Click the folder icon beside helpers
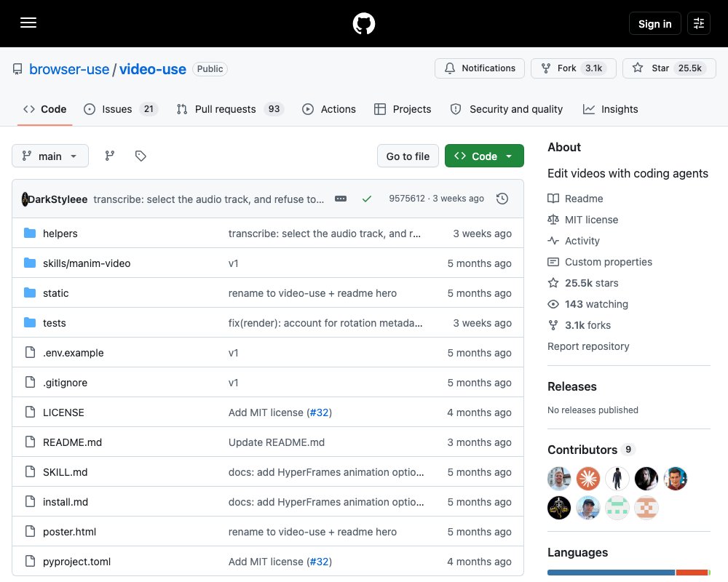This screenshot has width=728, height=582. tap(30, 233)
